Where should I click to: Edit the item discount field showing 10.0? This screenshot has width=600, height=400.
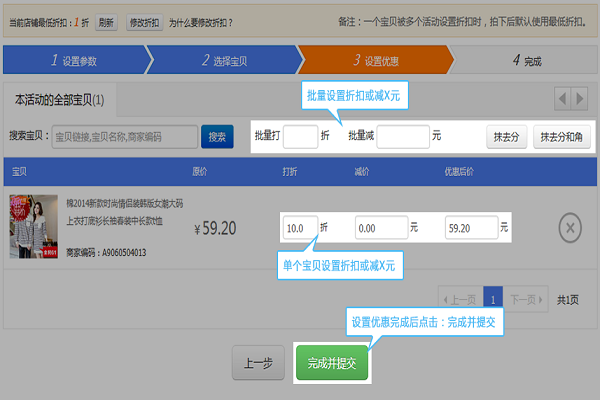300,228
